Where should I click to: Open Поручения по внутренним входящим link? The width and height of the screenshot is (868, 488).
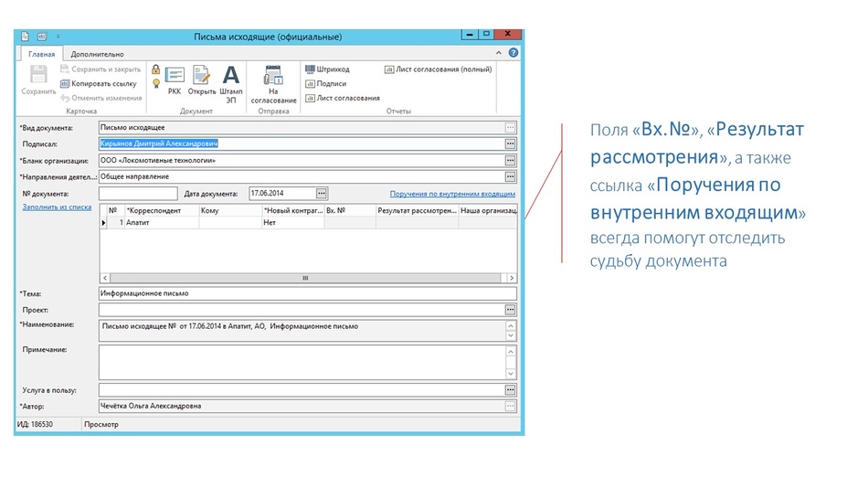click(x=452, y=194)
